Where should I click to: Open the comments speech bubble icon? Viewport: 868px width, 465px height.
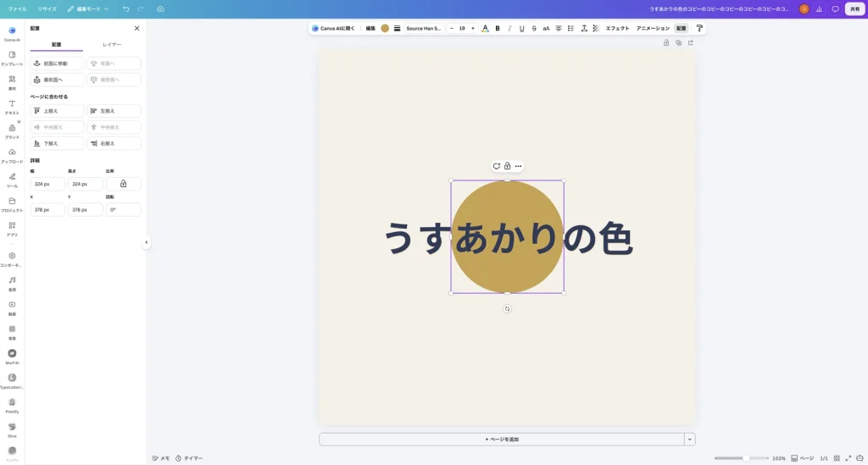[x=835, y=8]
